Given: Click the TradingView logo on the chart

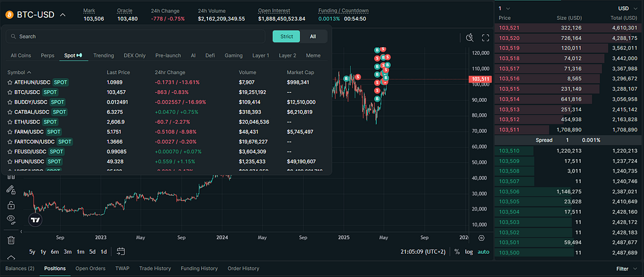Looking at the screenshot, I should (x=35, y=220).
